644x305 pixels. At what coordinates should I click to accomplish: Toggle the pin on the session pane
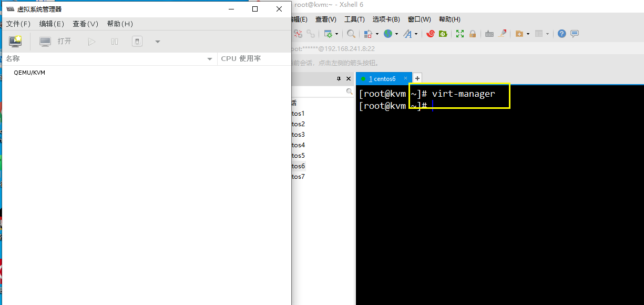click(x=339, y=78)
